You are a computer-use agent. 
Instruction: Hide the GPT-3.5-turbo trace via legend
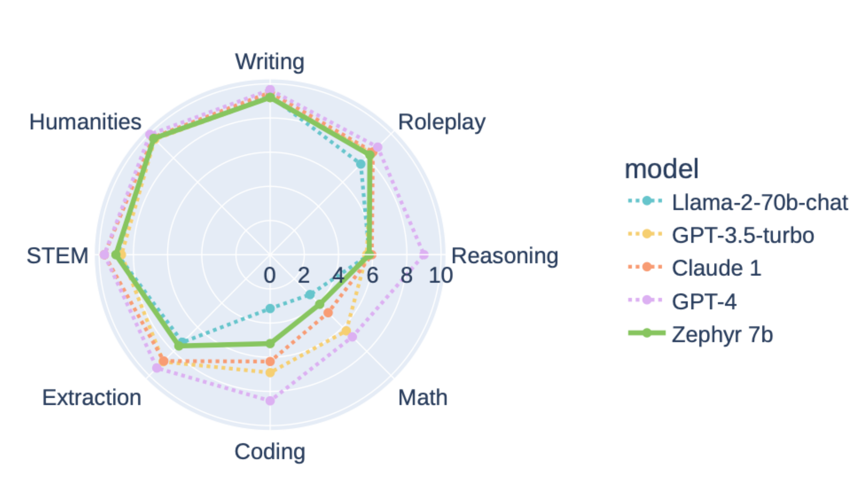(x=743, y=235)
